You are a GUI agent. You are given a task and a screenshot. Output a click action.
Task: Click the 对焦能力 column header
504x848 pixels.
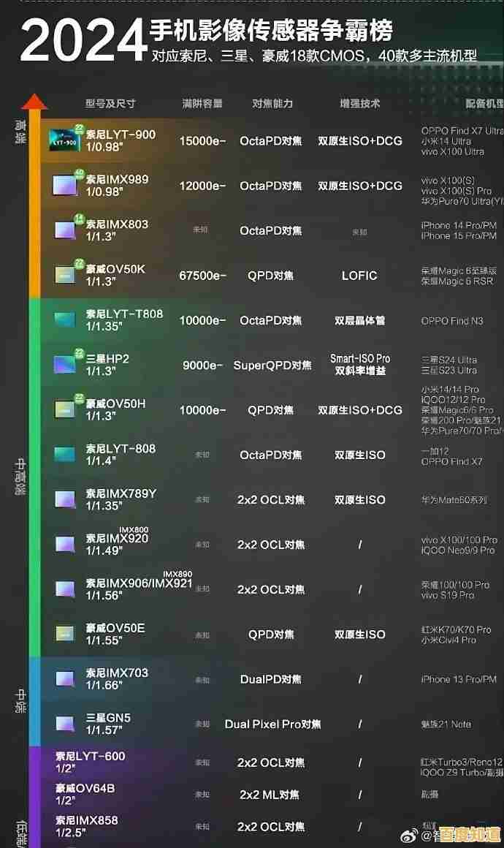[x=272, y=103]
